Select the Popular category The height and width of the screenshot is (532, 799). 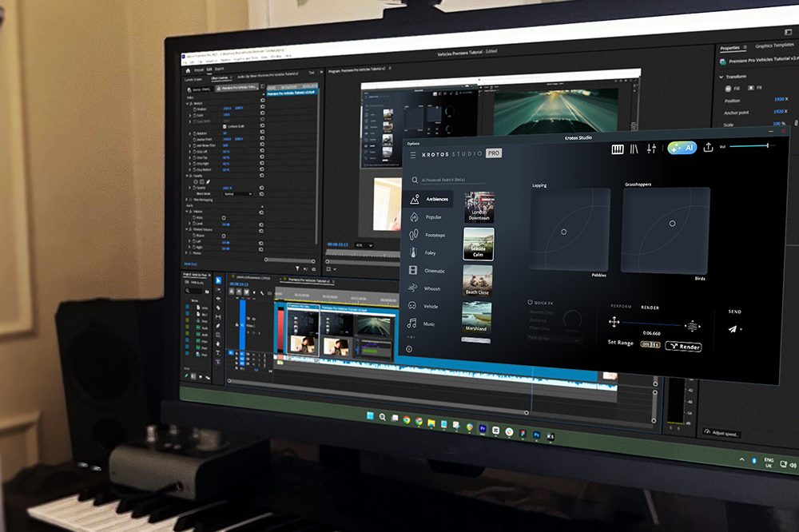[427, 217]
